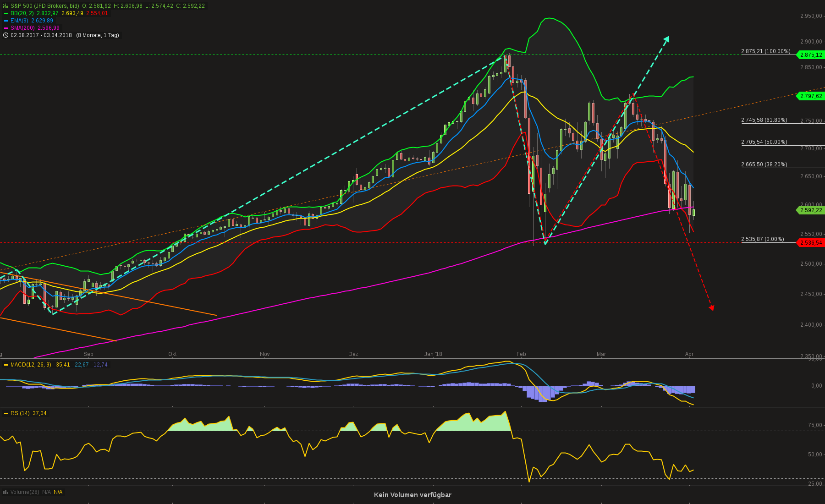Toggle EMA(9) visibility via its blue dash
The height and width of the screenshot is (504, 825).
click(x=5, y=21)
